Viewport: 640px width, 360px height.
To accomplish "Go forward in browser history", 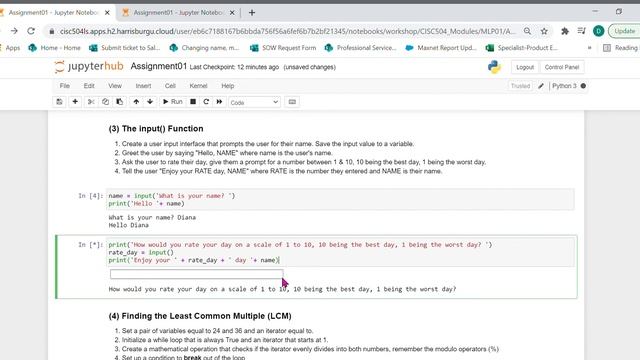I will pyautogui.click(x=14, y=31).
